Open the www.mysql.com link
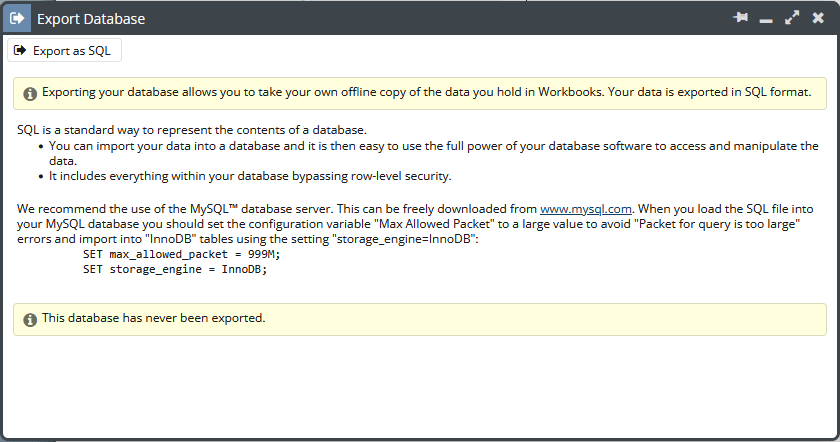Viewport: 840px width, 442px height. [586, 209]
